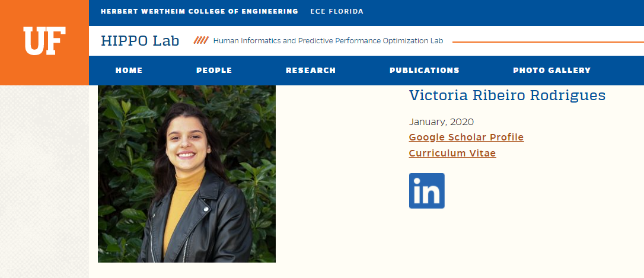Open the Google Scholar Profile link
The width and height of the screenshot is (644, 278).
tap(466, 138)
